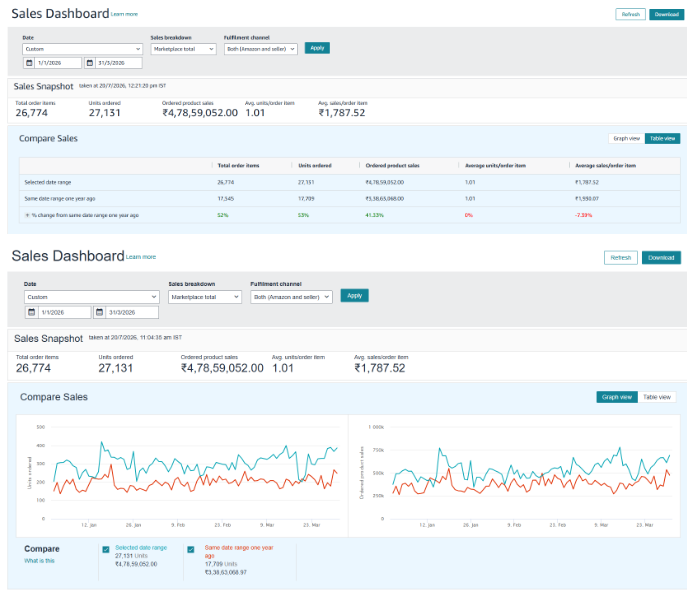694x597 pixels.
Task: Click the lower Download button
Action: (x=661, y=258)
